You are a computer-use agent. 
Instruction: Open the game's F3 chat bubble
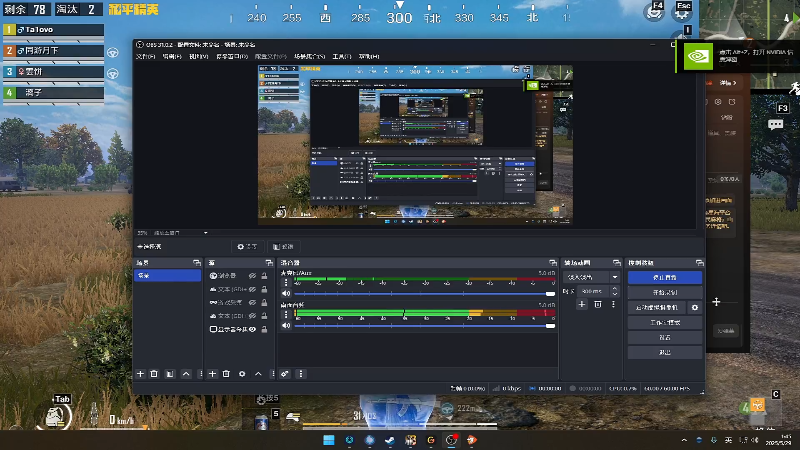tap(776, 124)
